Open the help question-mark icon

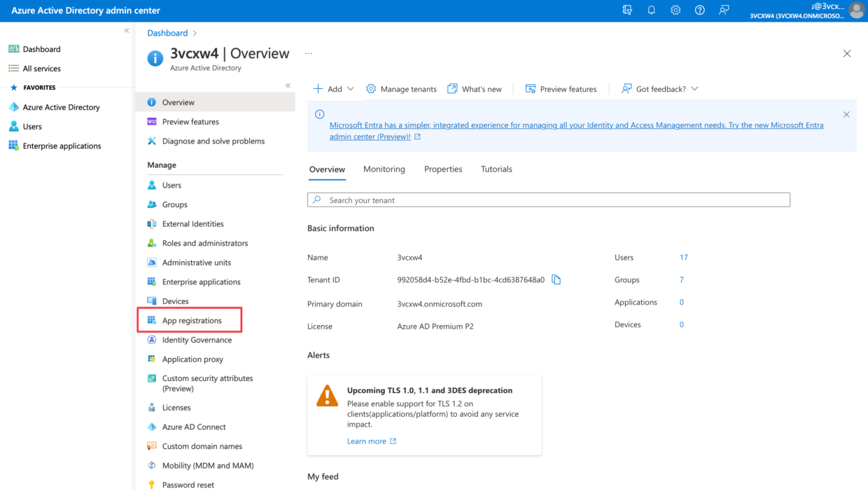coord(699,10)
